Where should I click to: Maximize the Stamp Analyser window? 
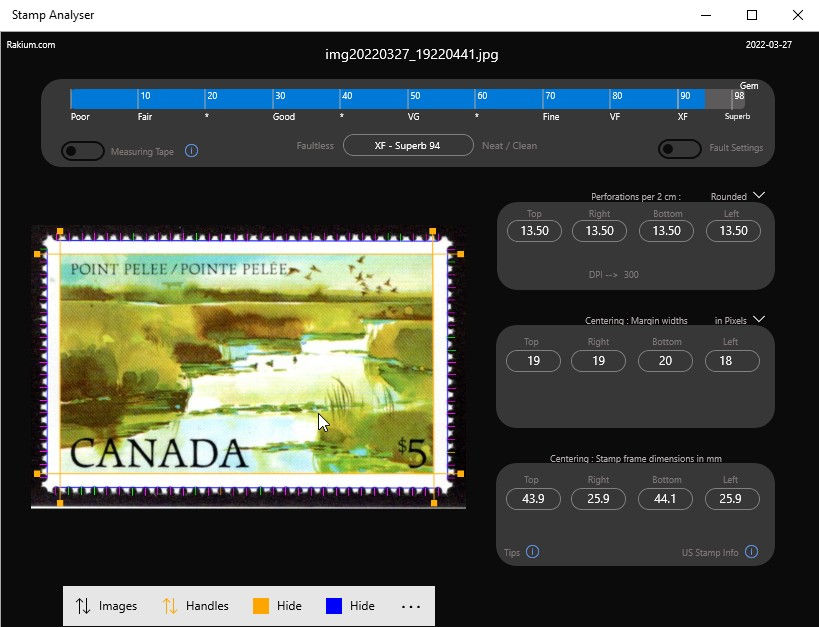[752, 15]
